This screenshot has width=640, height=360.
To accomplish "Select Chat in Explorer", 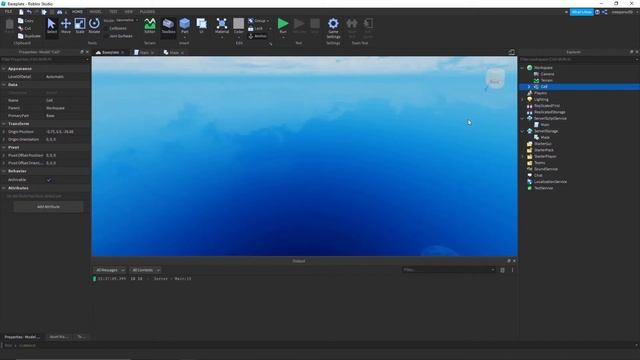I will (x=538, y=176).
